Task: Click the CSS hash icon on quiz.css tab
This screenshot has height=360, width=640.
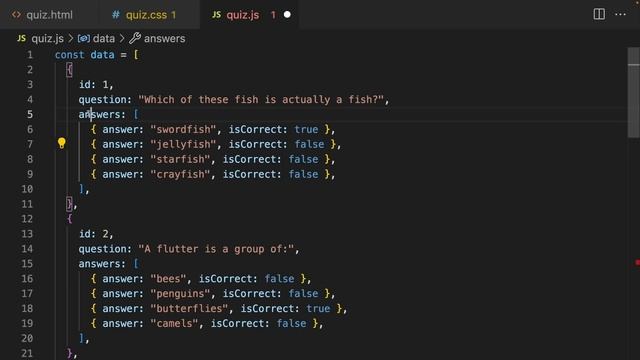Action: tap(116, 15)
